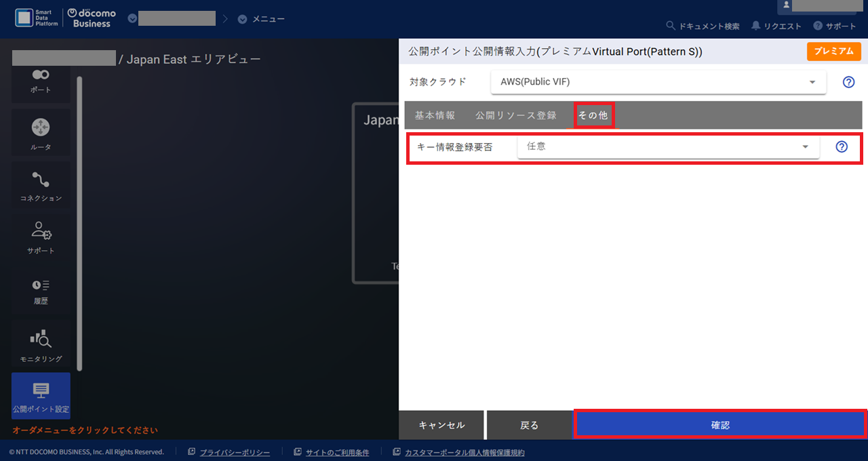Select the 公開リソース登録 tab

[515, 115]
